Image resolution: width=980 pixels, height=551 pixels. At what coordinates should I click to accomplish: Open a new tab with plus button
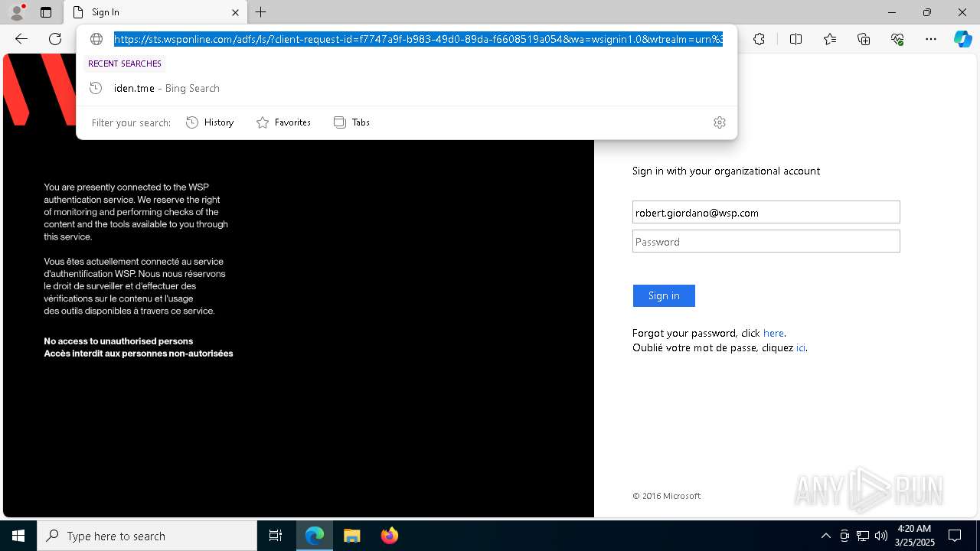(x=261, y=12)
